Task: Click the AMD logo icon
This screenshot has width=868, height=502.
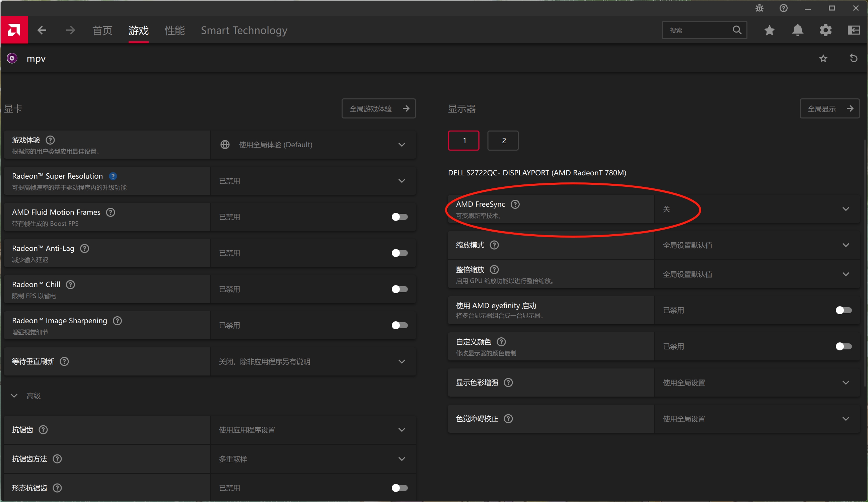Action: 14,30
